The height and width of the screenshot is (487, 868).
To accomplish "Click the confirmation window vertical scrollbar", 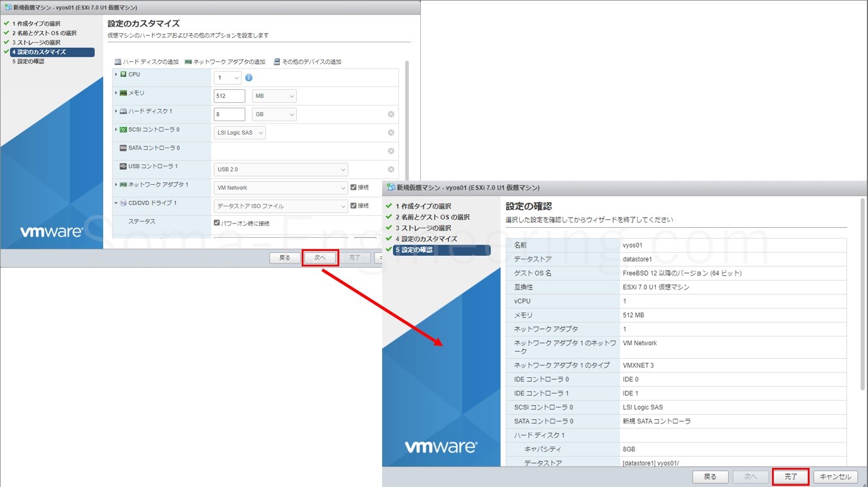I will [862, 295].
